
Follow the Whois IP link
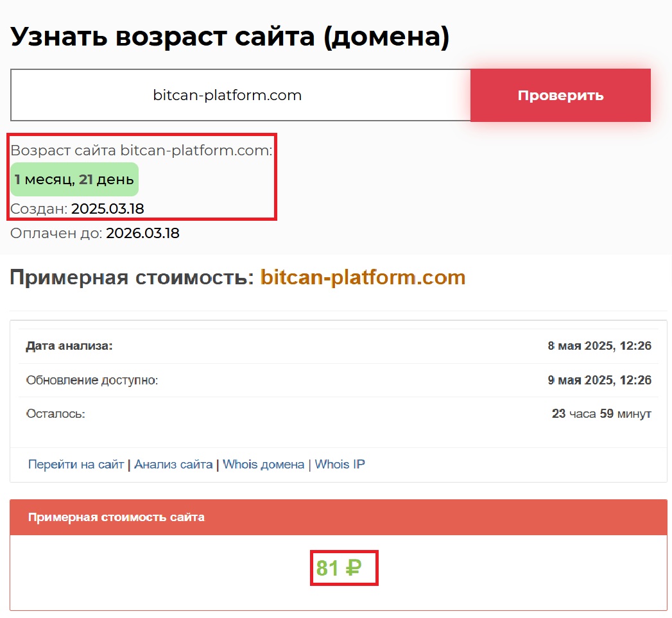click(340, 464)
